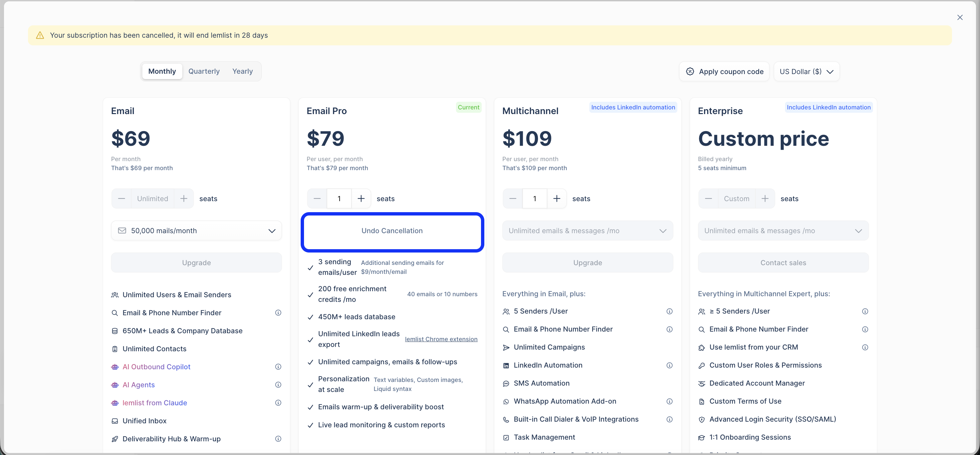
Task: Open Enterprise Unlimited emails & messages dropdown
Action: click(783, 231)
